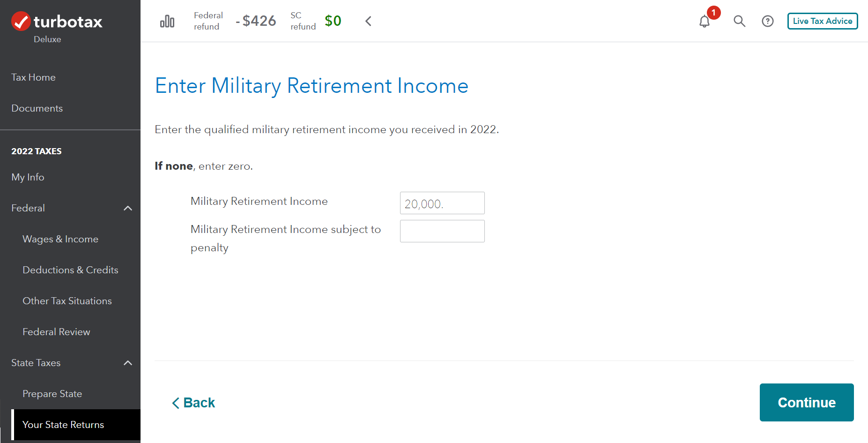Image resolution: width=868 pixels, height=443 pixels.
Task: Go to My Info section
Action: click(28, 177)
